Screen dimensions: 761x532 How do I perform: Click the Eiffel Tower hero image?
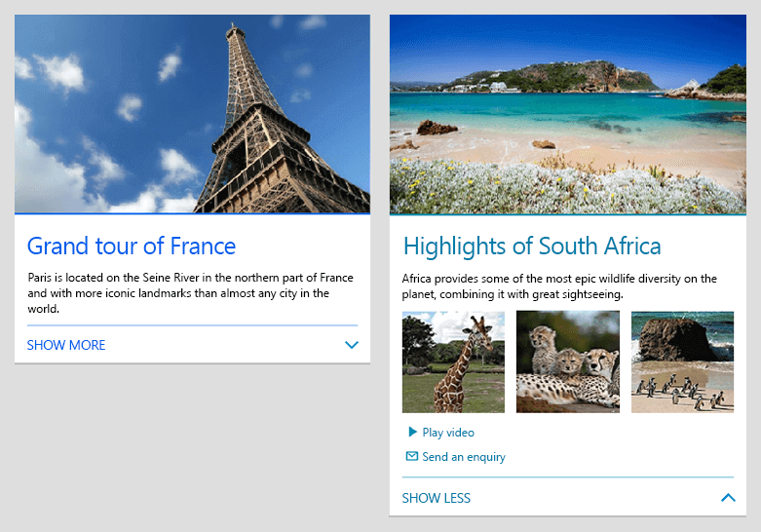(x=192, y=114)
